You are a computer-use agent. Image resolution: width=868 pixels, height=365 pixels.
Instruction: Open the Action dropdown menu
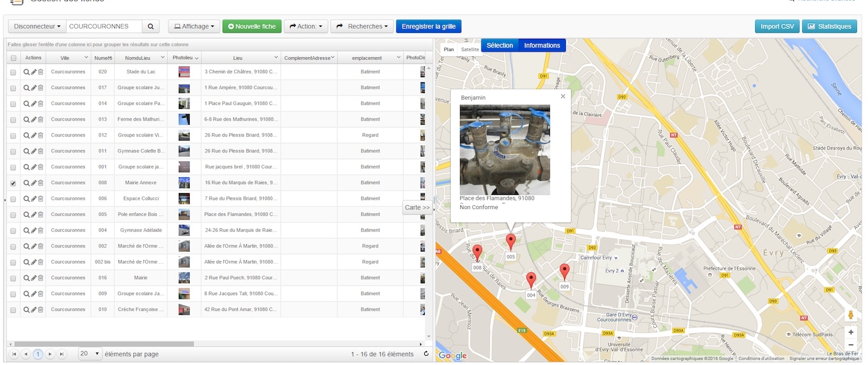[306, 26]
